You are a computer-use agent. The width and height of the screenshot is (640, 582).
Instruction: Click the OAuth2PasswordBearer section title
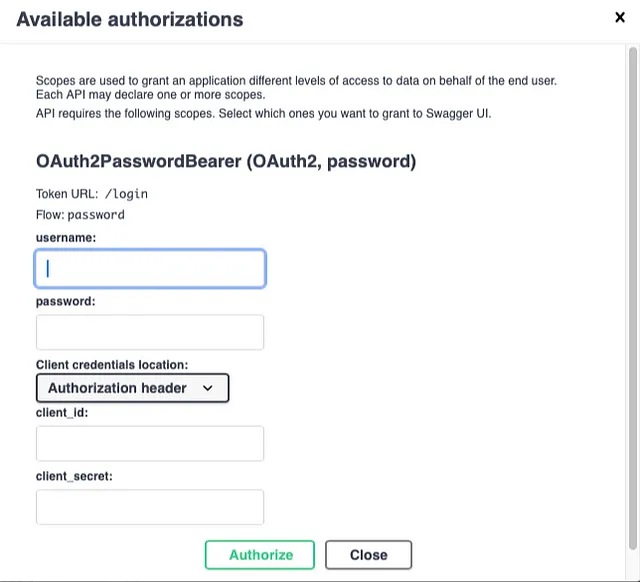pyautogui.click(x=226, y=161)
